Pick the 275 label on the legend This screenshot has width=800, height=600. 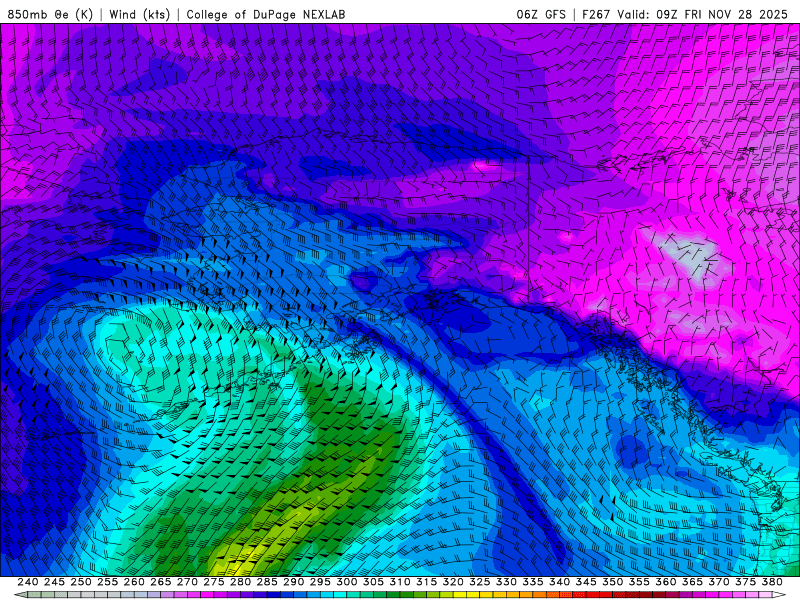[x=214, y=582]
